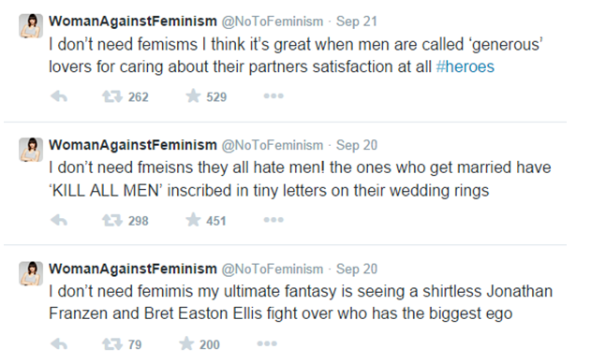Click @NoToFeminism handle on the wedding rings tweet

(273, 145)
